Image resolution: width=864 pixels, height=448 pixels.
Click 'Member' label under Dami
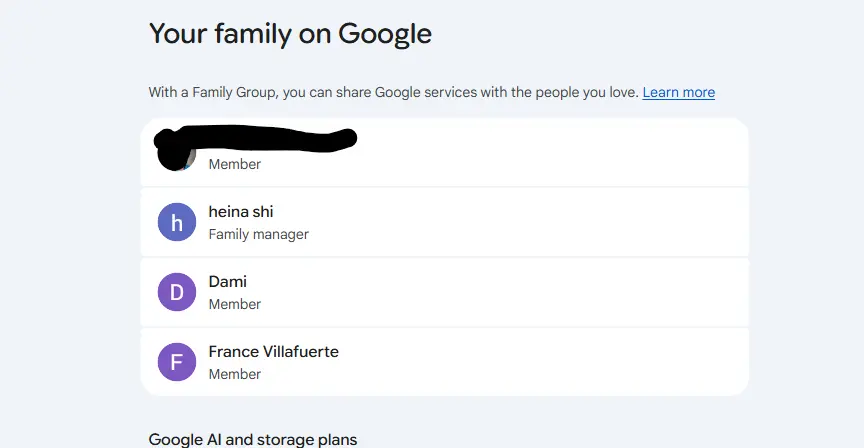(235, 304)
